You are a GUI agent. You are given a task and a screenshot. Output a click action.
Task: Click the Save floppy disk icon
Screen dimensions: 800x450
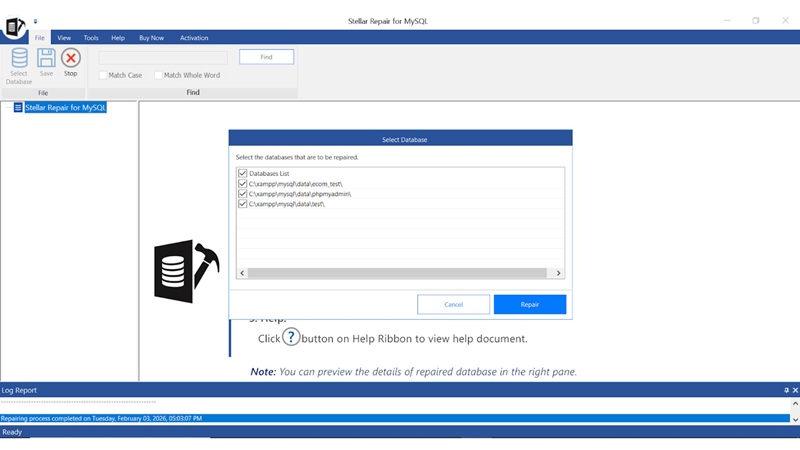coord(46,59)
